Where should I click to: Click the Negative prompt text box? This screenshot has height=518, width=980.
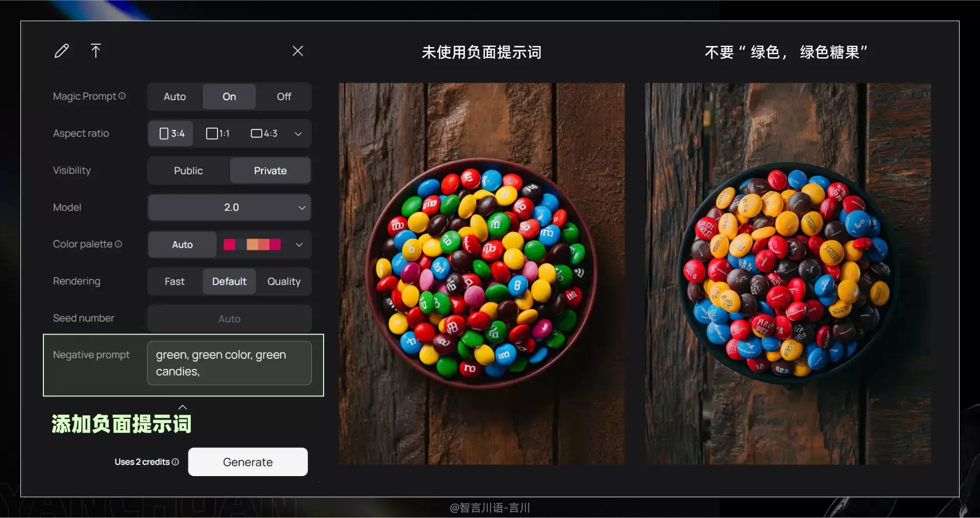229,363
